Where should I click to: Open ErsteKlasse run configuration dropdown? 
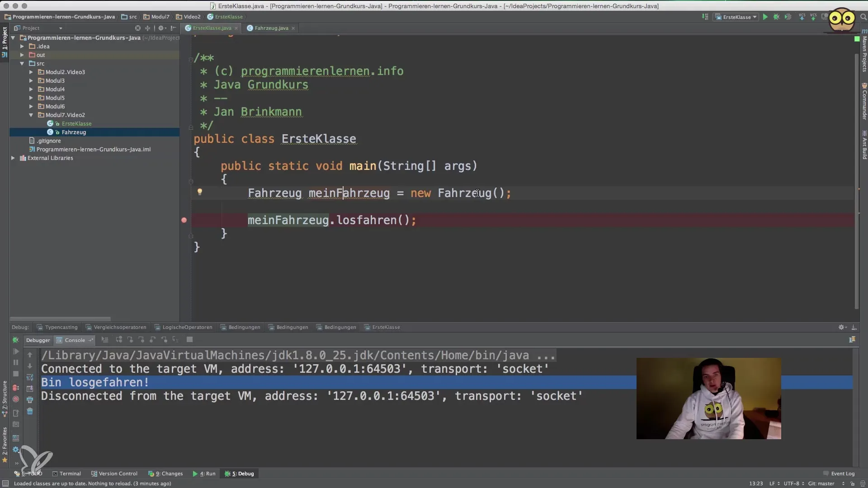736,17
